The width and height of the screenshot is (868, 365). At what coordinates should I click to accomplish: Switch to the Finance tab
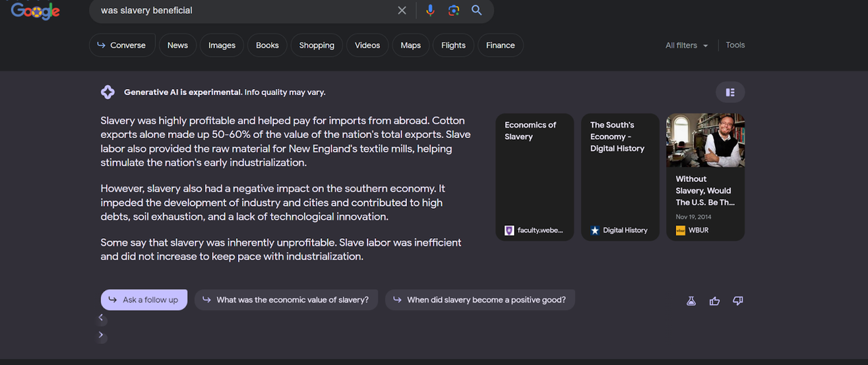500,45
